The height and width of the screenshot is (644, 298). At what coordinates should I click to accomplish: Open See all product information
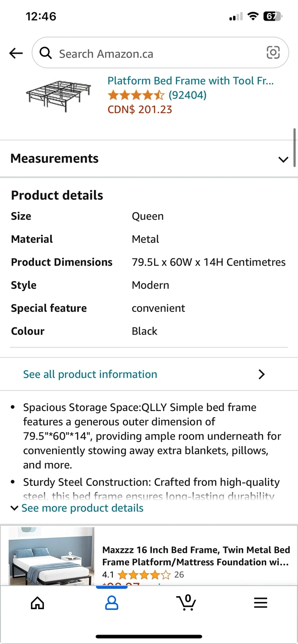pyautogui.click(x=90, y=374)
